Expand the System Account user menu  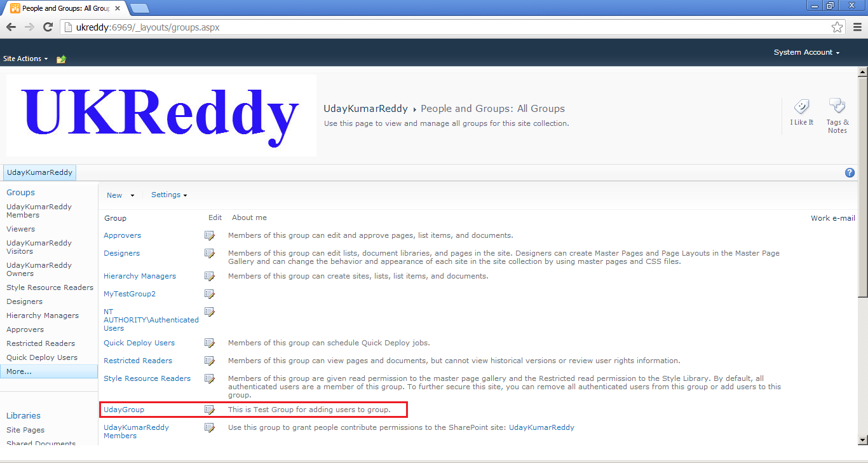(x=806, y=52)
